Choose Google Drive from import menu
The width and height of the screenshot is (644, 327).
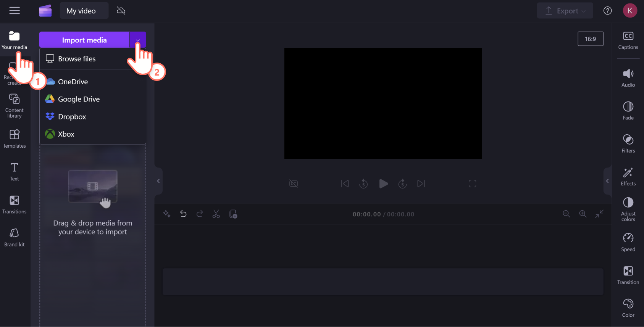[93, 99]
